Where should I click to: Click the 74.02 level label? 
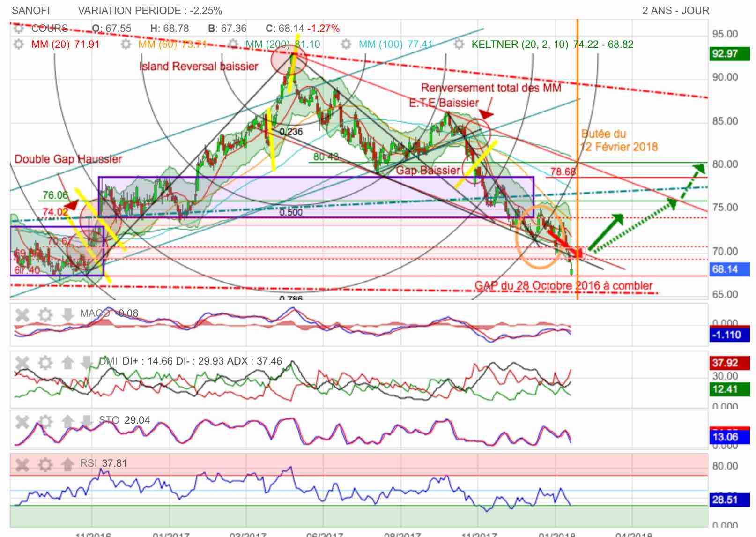55,212
